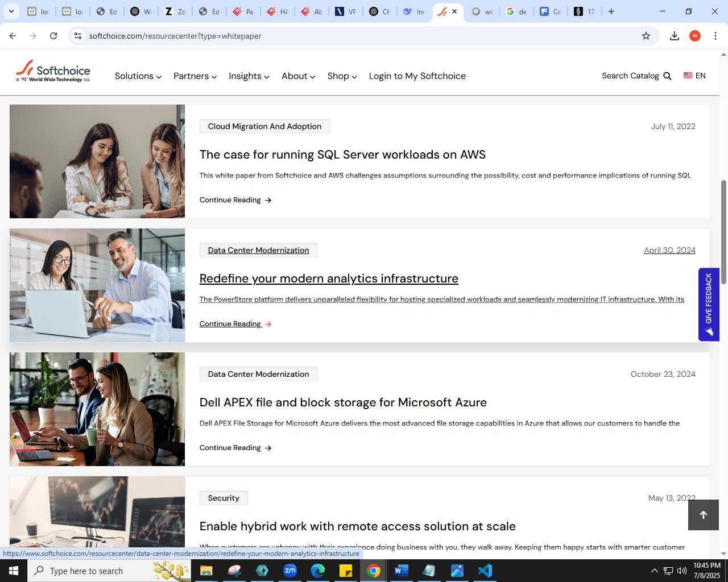Click the browser forward arrow

33,36
